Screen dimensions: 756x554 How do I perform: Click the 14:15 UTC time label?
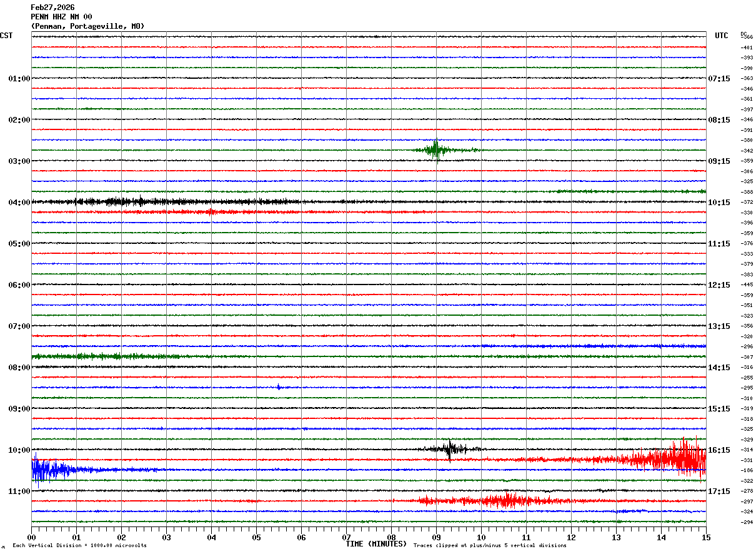719,368
